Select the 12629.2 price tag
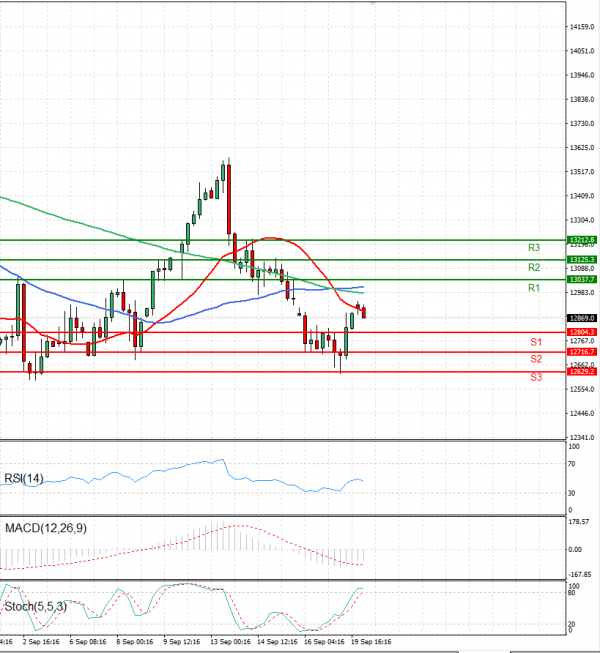600x653 pixels. pyautogui.click(x=582, y=371)
